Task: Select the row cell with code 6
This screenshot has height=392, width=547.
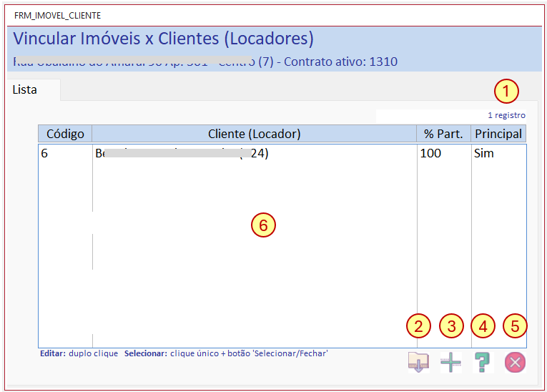Action: click(x=65, y=153)
